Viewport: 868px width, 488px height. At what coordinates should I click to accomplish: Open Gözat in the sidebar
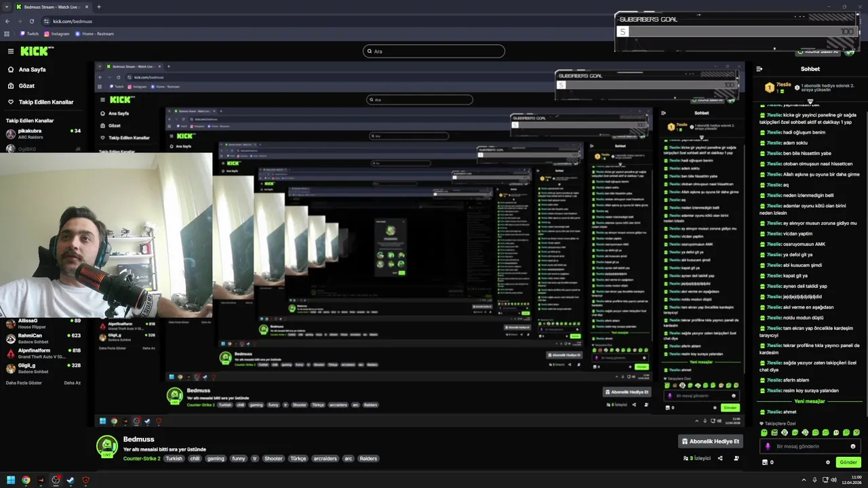[x=21, y=86]
